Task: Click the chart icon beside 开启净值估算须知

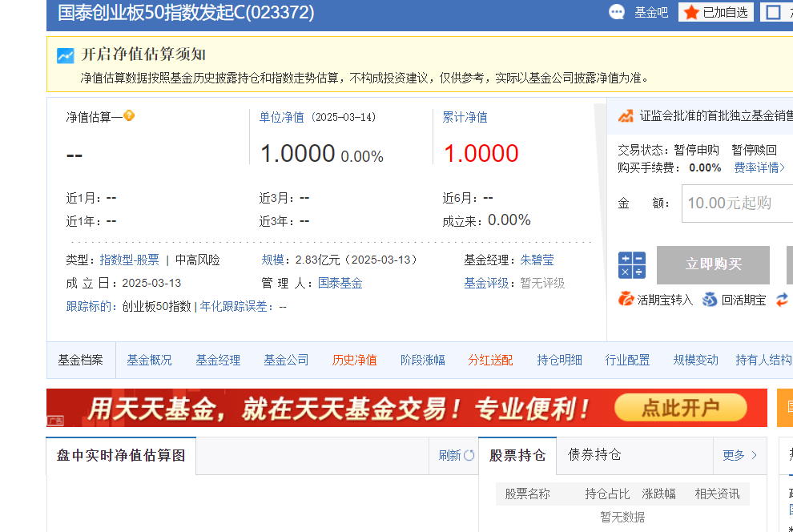Action: [65, 55]
